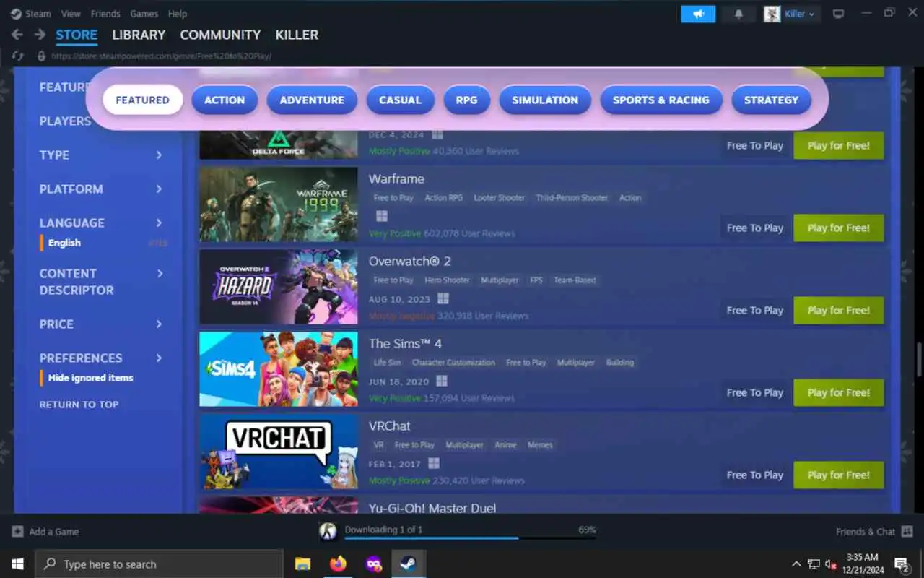Click Windows platform icon next to AUG 10, 2023
924x578 pixels.
[443, 298]
